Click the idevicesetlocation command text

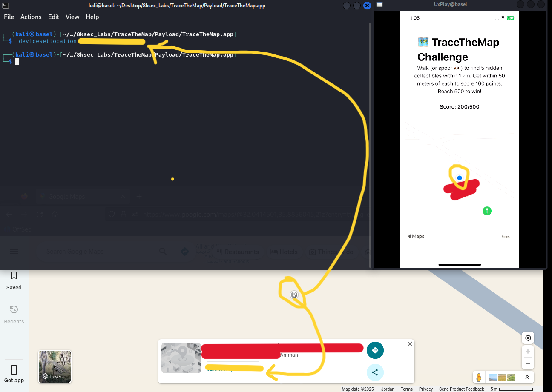click(46, 41)
